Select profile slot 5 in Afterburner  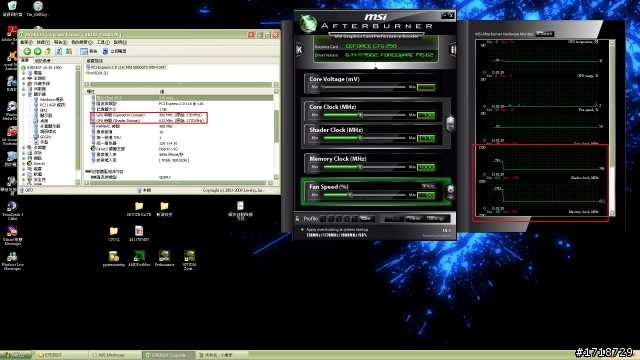[x=354, y=219]
